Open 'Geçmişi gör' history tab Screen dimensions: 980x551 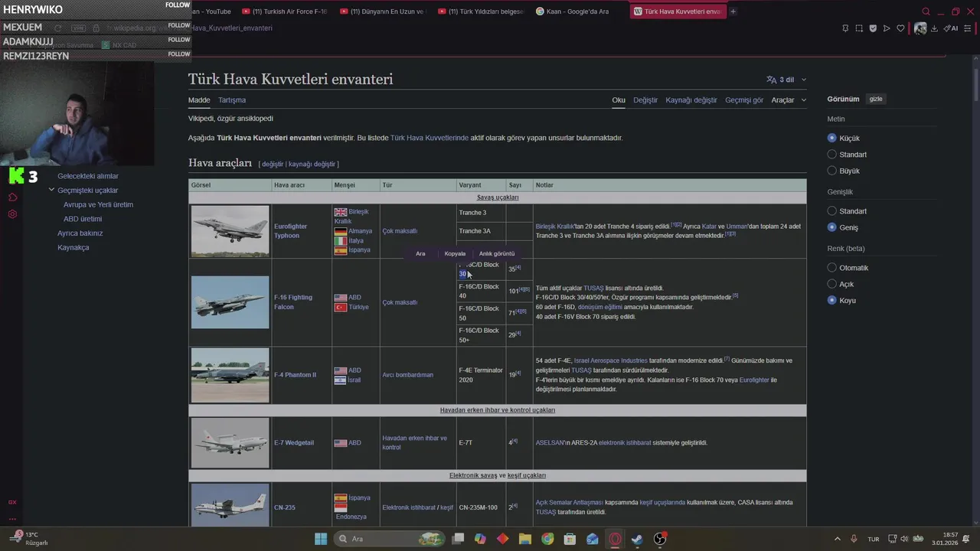744,100
